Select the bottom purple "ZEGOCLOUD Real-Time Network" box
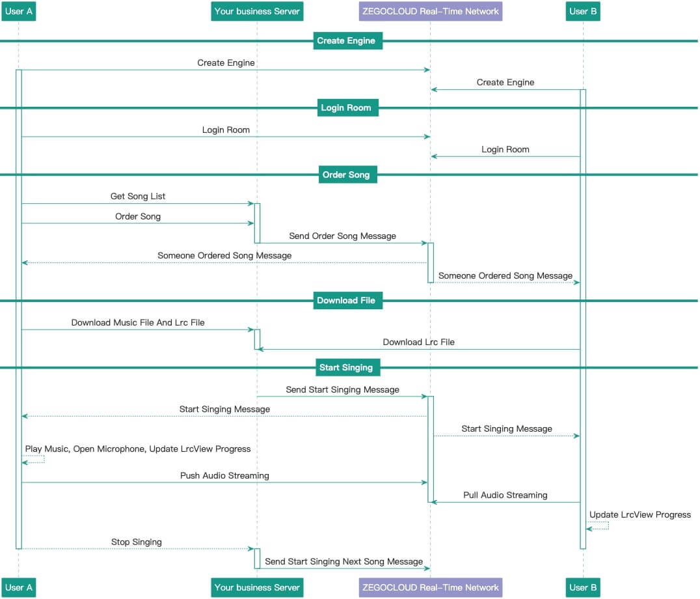This screenshot has height=599, width=700. [430, 587]
